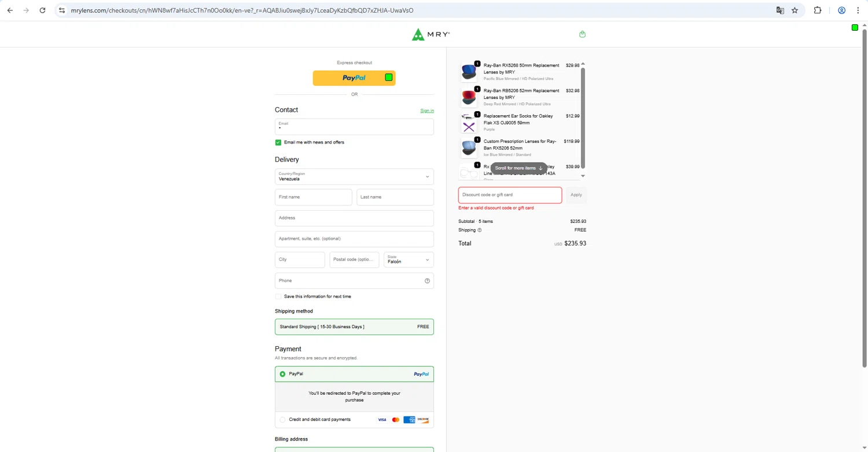Bookmark this page with the star icon
Screen dimensions: 868x452
[795, 10]
